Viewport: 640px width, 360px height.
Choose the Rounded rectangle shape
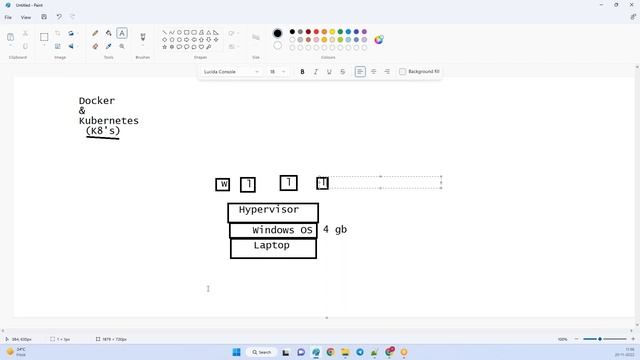pyautogui.click(x=194, y=32)
